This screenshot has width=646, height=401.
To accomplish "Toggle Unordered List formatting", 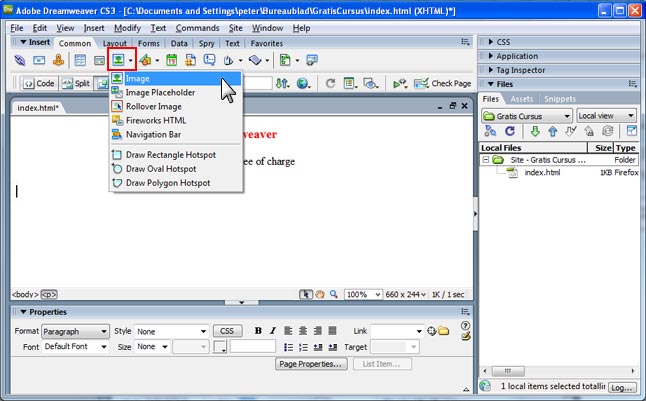I will (288, 347).
